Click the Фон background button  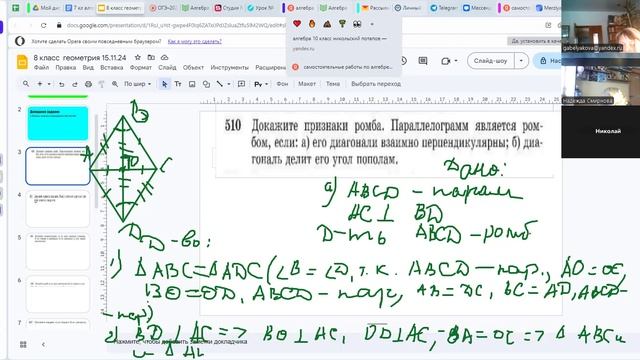tap(282, 84)
